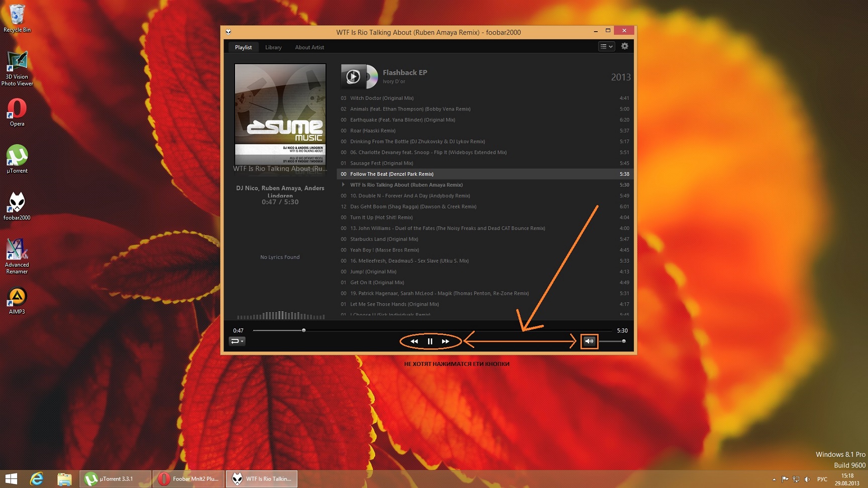Select playing track WTF Is Rio Talking About
The image size is (868, 488).
click(486, 185)
